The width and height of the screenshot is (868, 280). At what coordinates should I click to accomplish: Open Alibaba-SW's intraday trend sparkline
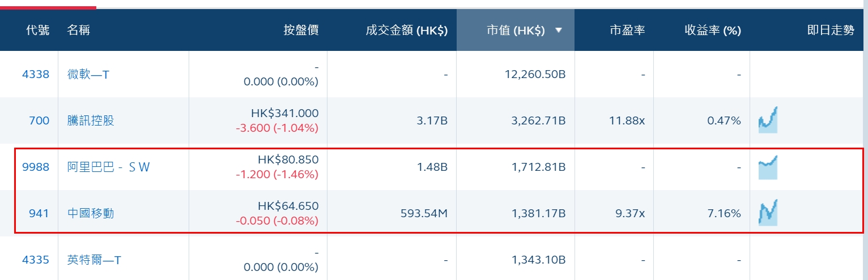pyautogui.click(x=768, y=167)
